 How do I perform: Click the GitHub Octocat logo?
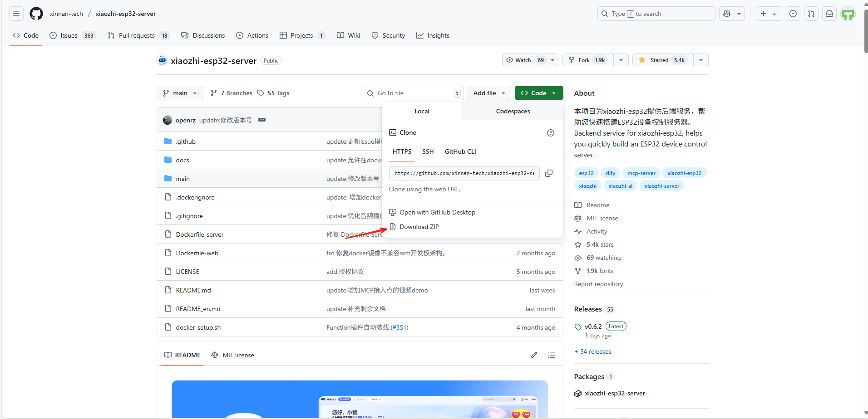tap(36, 14)
